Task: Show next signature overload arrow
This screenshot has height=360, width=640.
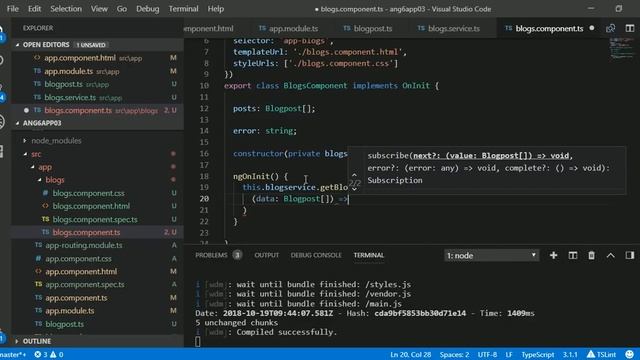Action: [354, 190]
